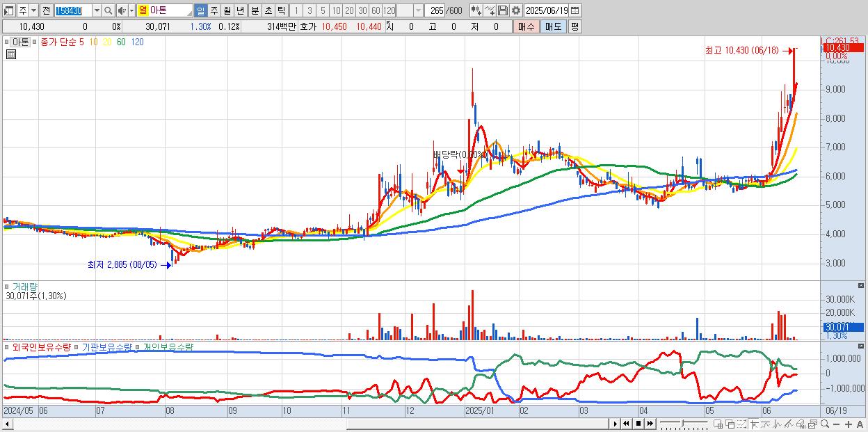Choose the 20 interval button

(x=349, y=10)
